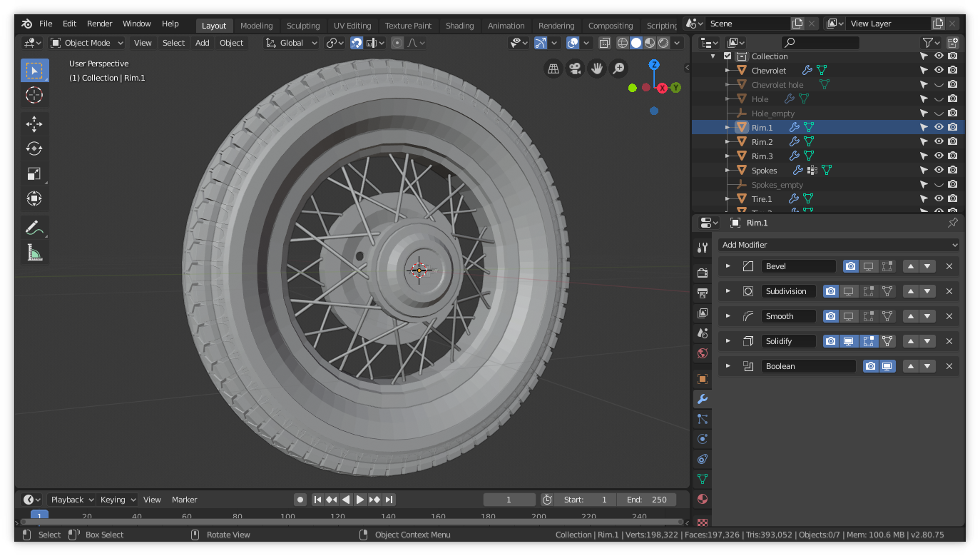980x556 pixels.
Task: Open the Scene properties tab
Action: point(702,333)
